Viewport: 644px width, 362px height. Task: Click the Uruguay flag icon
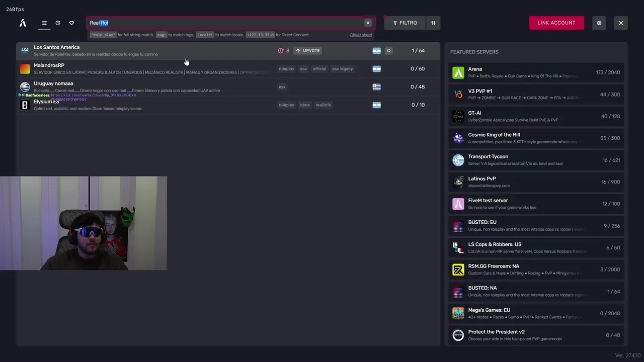click(376, 86)
